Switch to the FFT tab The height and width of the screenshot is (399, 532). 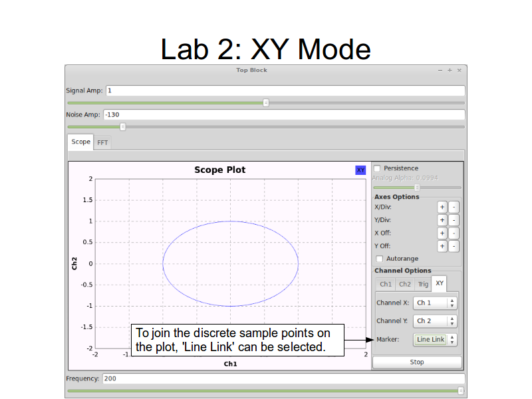click(x=103, y=142)
